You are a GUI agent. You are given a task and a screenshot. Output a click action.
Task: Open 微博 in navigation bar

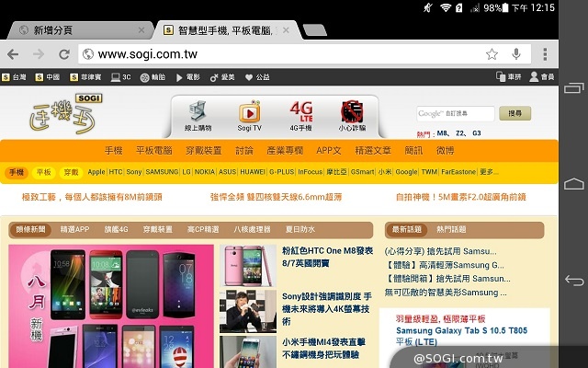click(445, 151)
